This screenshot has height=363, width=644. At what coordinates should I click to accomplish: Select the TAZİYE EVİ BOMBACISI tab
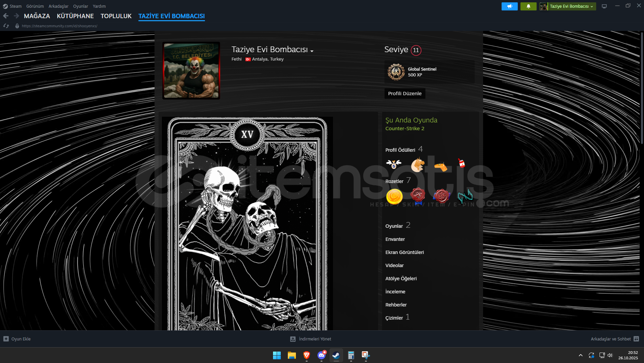tap(172, 16)
